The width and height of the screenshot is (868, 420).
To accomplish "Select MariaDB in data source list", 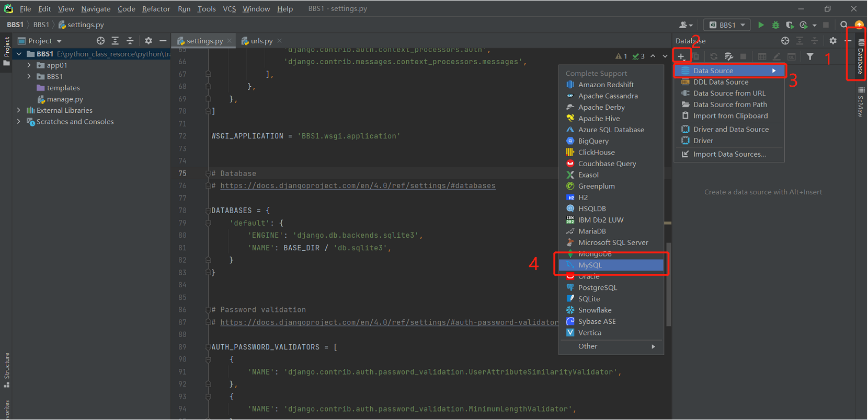I will [611, 231].
